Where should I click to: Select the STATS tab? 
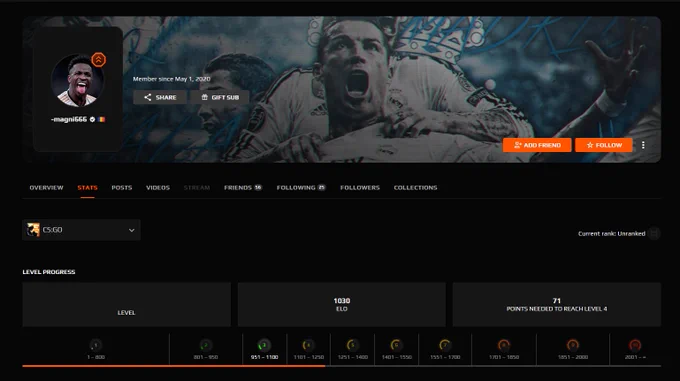(87, 188)
